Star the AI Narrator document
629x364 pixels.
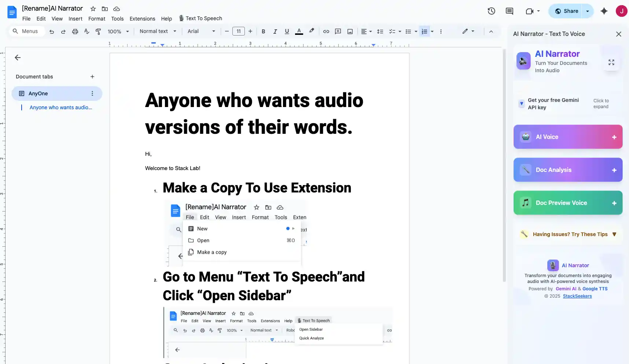click(93, 9)
